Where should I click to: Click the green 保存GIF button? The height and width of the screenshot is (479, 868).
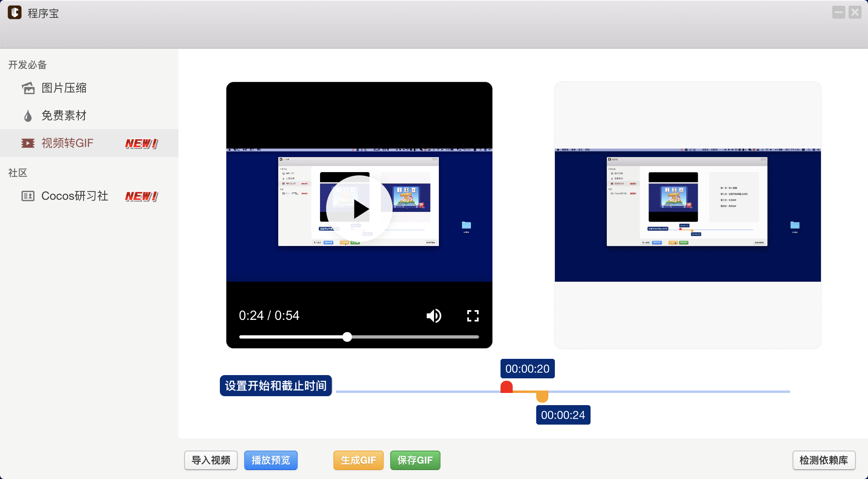click(415, 460)
